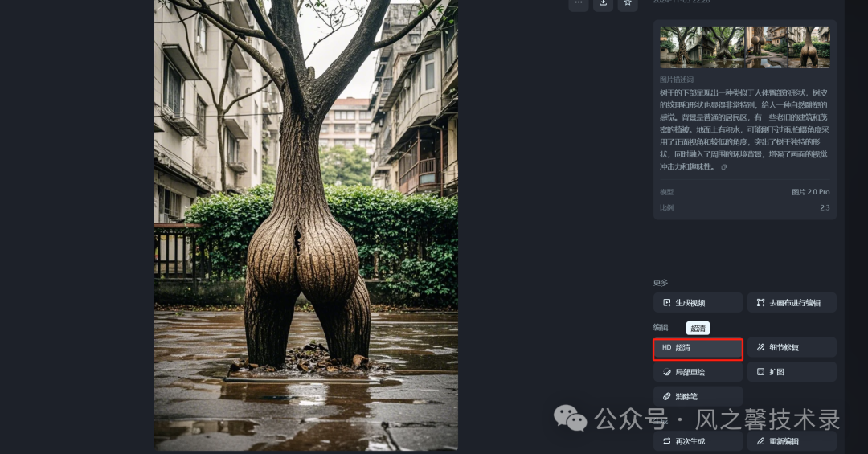
Task: Open the first generated thumbnail
Action: click(681, 47)
